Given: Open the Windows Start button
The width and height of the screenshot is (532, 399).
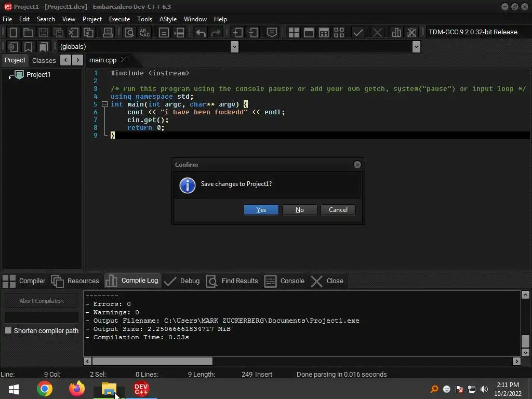Looking at the screenshot, I should click(x=14, y=389).
